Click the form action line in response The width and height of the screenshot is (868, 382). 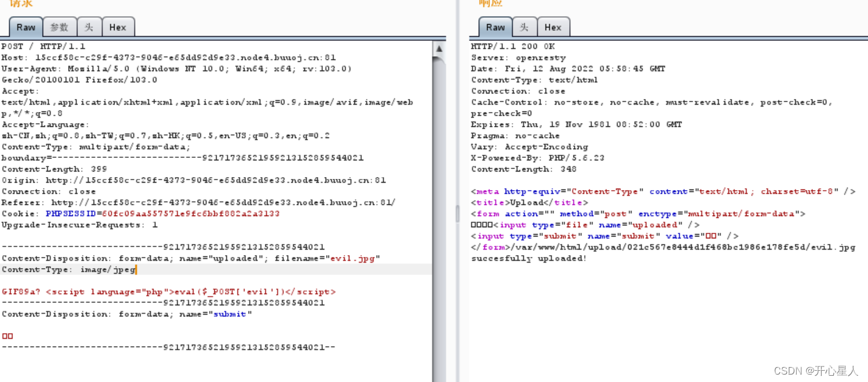(638, 214)
